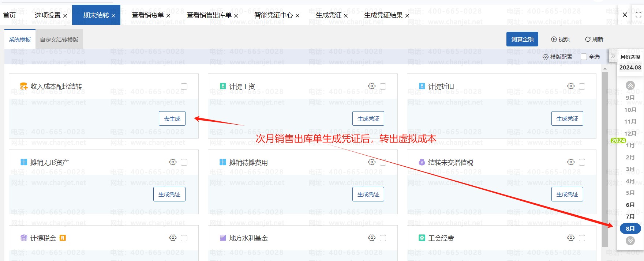Select the highlighted 8月 month
The width and height of the screenshot is (644, 261).
(630, 228)
